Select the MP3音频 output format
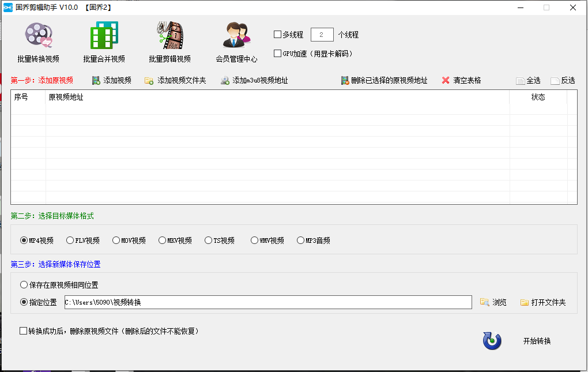588x372 pixels. 300,240
